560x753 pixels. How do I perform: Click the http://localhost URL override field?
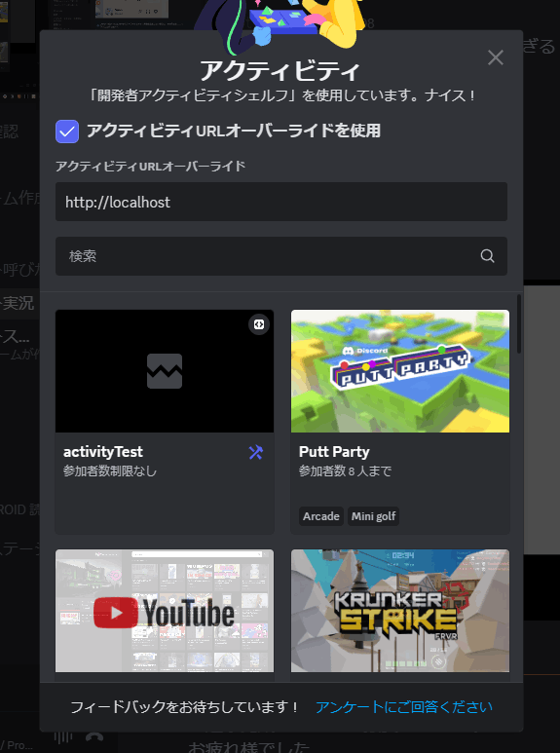280,202
